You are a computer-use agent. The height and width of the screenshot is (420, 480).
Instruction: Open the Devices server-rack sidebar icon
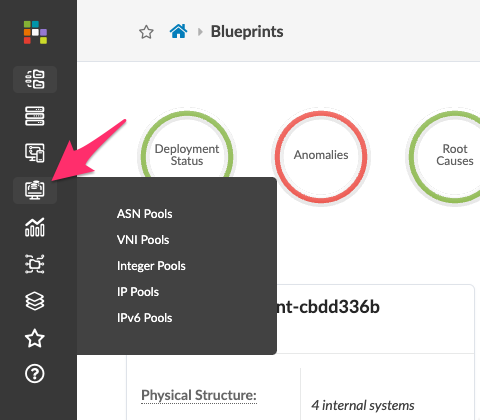click(x=35, y=116)
